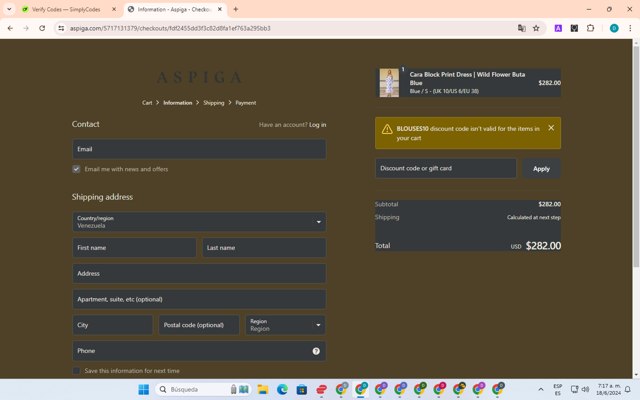
Task: Click the Phone field help icon
Action: tap(316, 351)
